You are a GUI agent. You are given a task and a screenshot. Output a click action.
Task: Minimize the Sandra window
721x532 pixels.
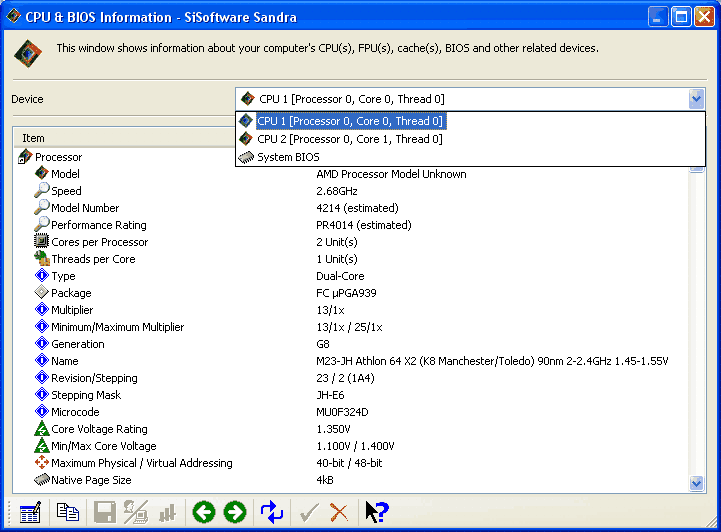658,17
